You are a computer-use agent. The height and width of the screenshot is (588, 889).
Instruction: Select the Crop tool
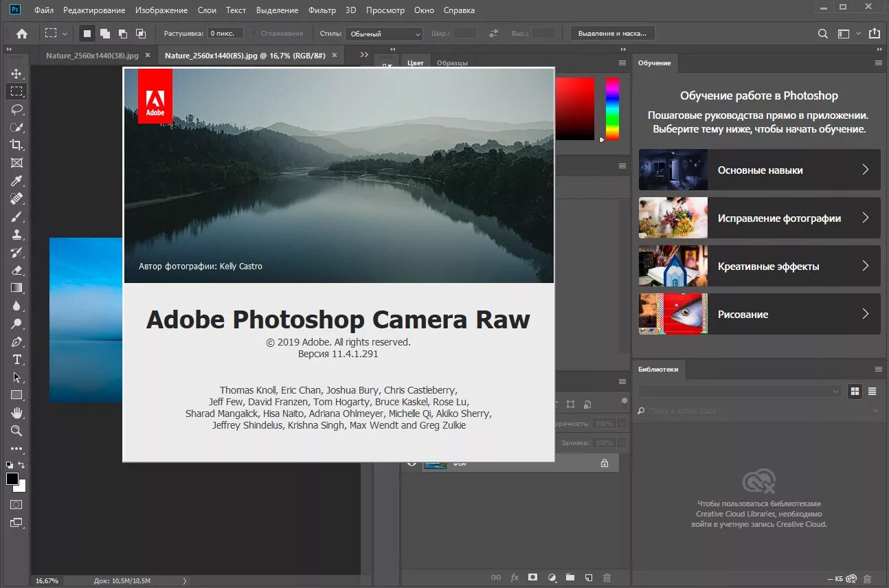click(16, 145)
